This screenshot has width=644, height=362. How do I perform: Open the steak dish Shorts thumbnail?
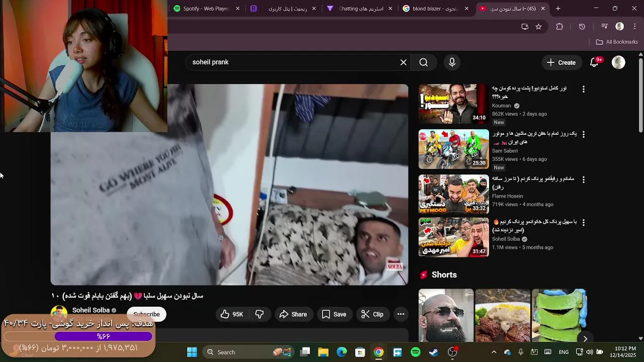tap(503, 316)
